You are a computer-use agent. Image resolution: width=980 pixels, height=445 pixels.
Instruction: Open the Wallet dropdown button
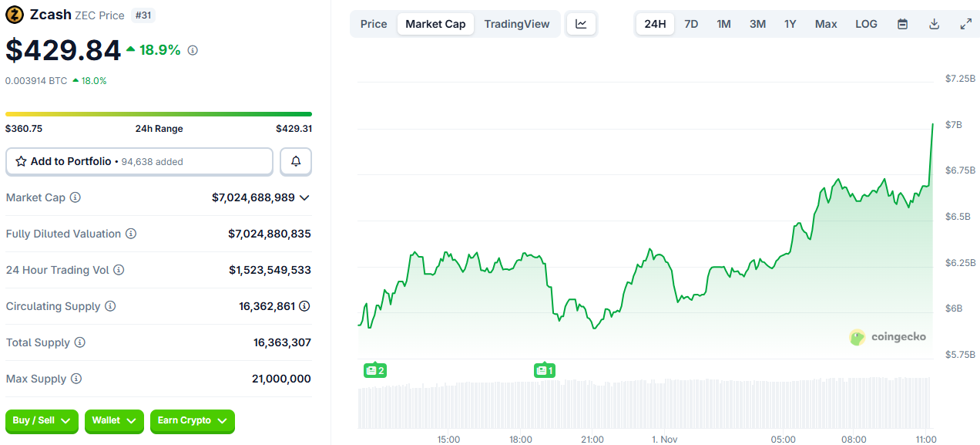(114, 421)
